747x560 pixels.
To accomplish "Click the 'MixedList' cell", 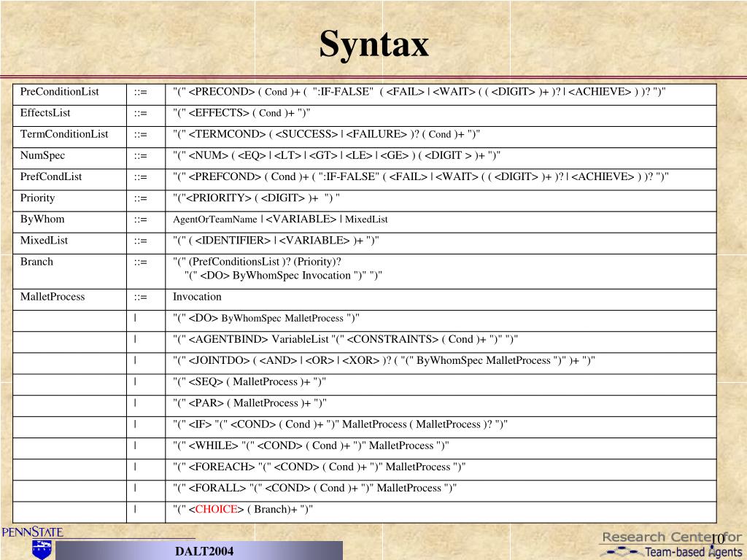I will 69,244.
